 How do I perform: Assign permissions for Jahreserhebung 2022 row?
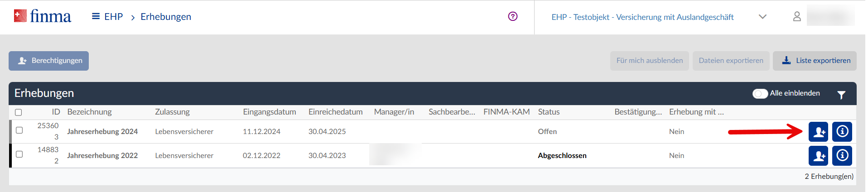[818, 156]
